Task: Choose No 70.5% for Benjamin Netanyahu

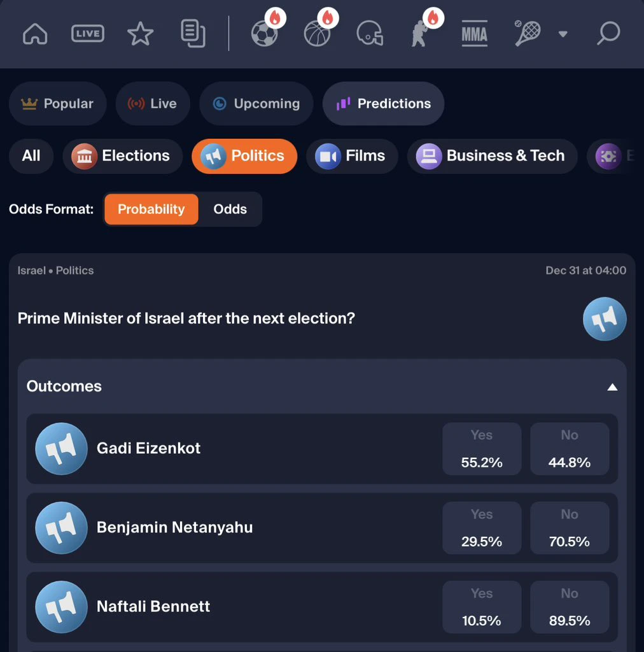Action: pos(569,528)
